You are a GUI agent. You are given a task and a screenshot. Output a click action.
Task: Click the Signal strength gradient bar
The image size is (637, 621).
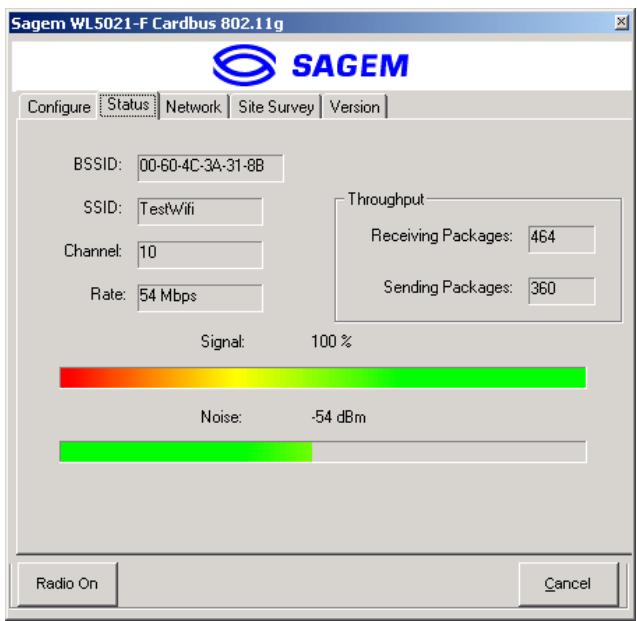[323, 377]
